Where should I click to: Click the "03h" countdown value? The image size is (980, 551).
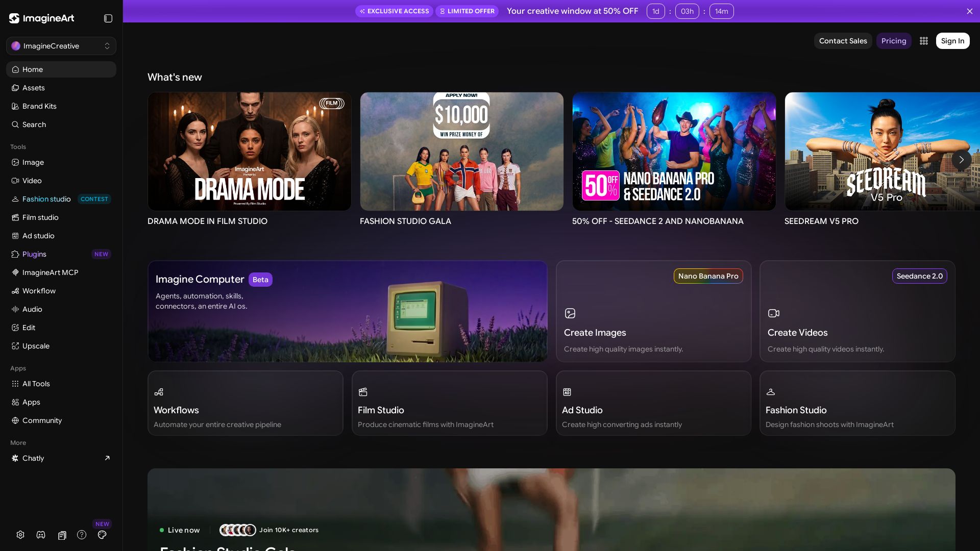(x=687, y=11)
